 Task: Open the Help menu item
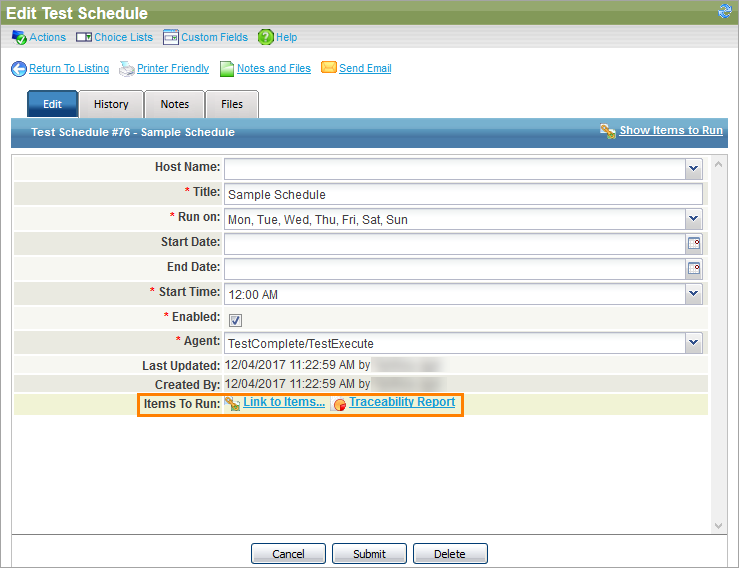coord(287,37)
